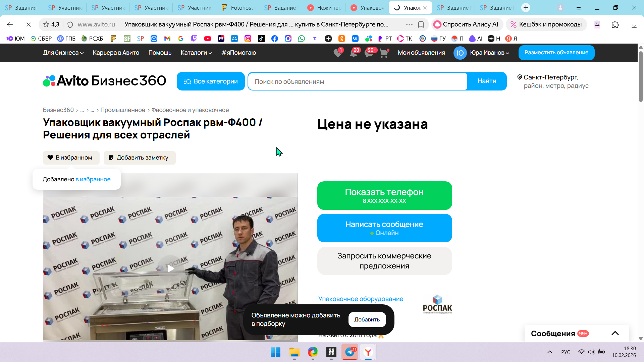
Task: Play the product video
Action: click(x=170, y=268)
